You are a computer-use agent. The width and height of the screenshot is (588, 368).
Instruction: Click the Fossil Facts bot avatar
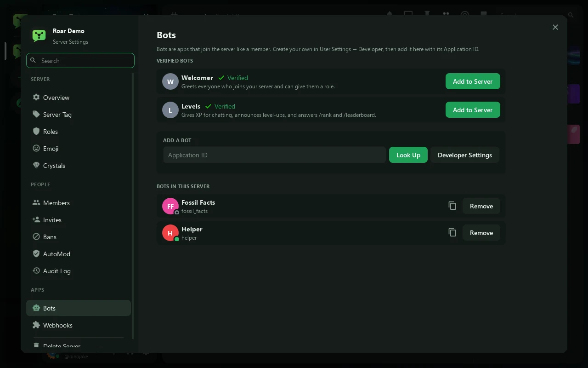pos(170,206)
